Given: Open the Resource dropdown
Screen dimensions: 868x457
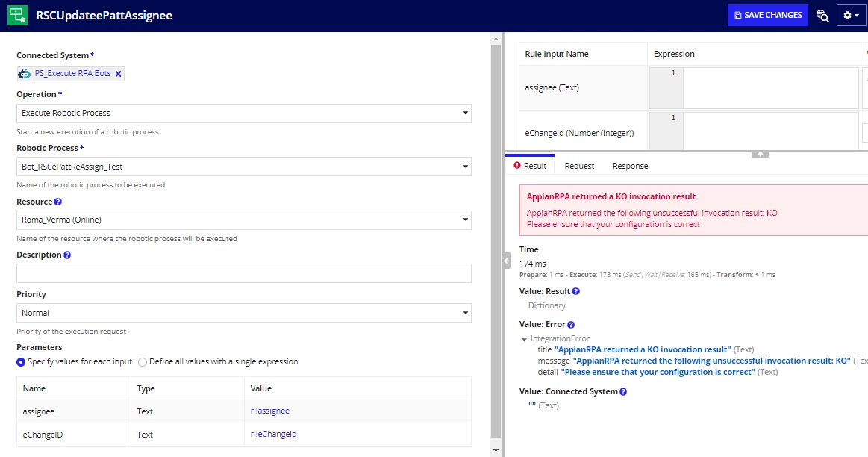Looking at the screenshot, I should [243, 220].
